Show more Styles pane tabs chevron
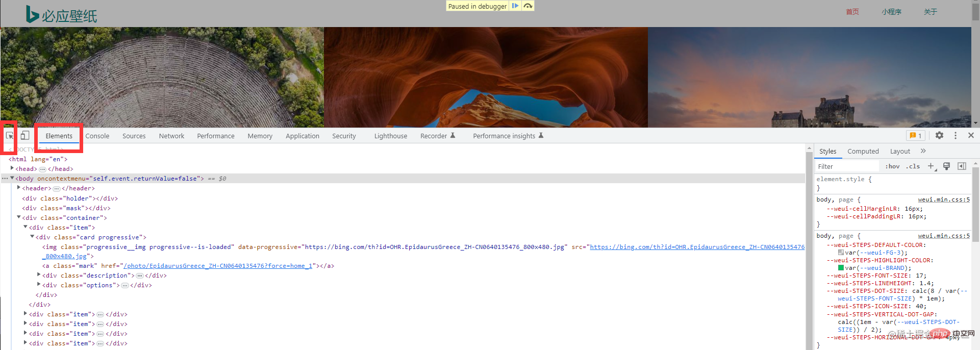Screen dimensions: 980x350 click(x=923, y=151)
